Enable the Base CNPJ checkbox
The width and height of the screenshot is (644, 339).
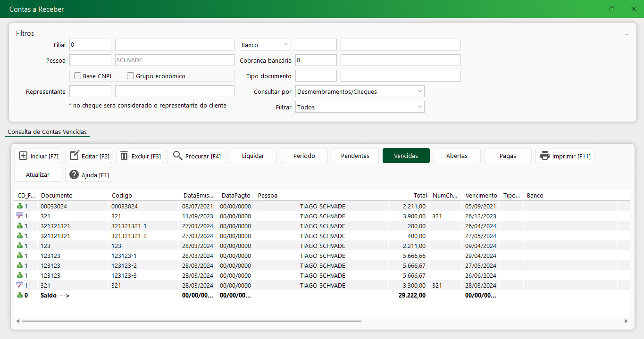[78, 76]
